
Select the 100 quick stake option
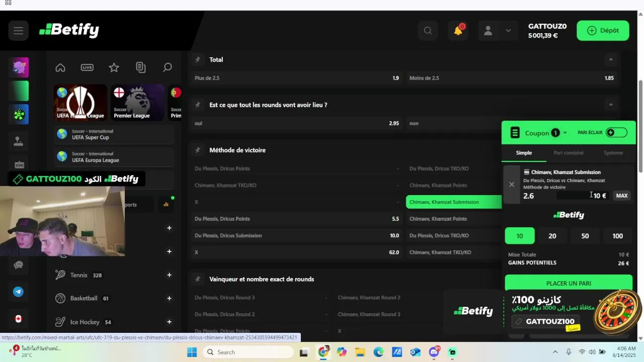pos(617,236)
